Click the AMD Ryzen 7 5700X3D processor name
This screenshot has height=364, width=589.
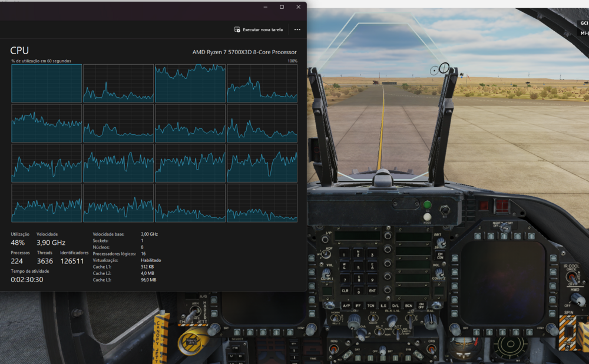[x=244, y=52]
